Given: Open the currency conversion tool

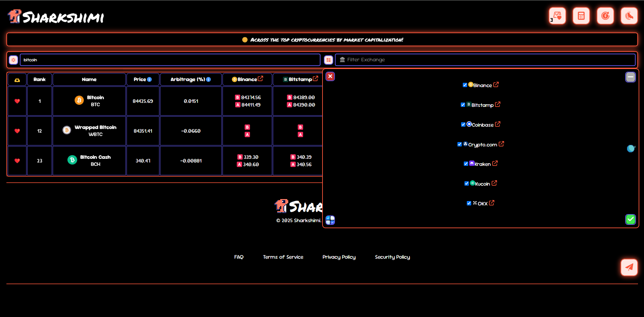Looking at the screenshot, I should [605, 16].
